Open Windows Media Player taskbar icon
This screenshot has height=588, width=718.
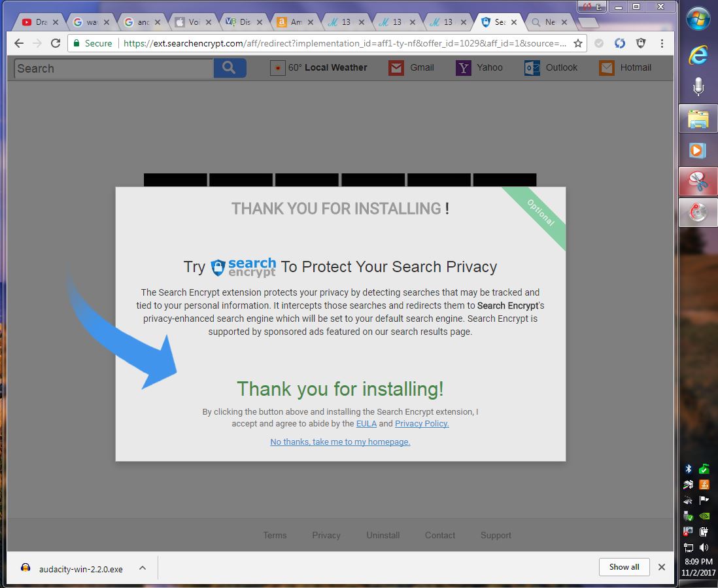pyautogui.click(x=698, y=150)
